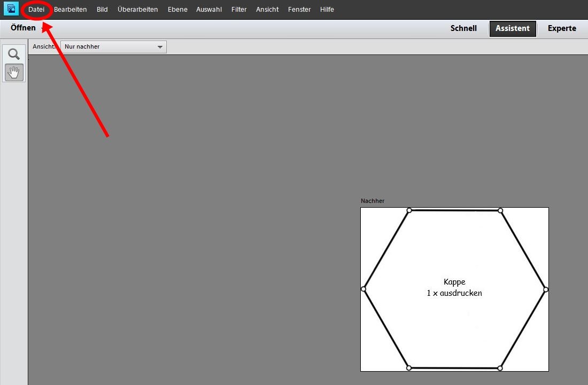588x385 pixels.
Task: Open the Bearbeiten menu
Action: [x=70, y=10]
